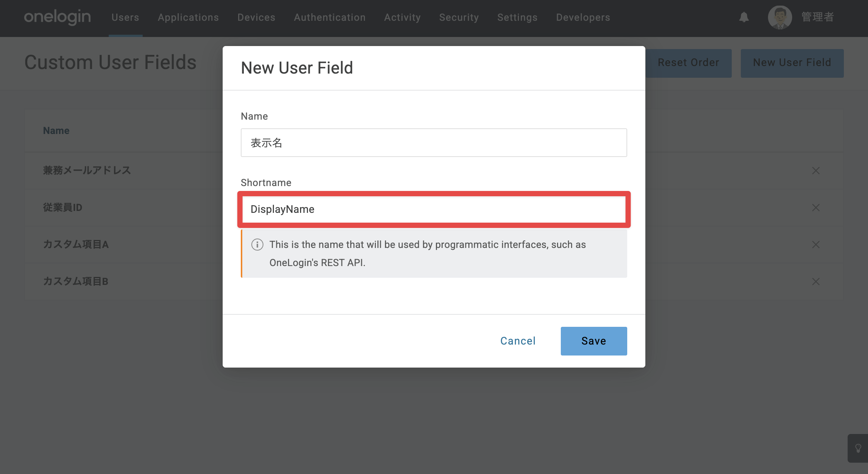Cancel the New User Field dialog
868x474 pixels.
pyautogui.click(x=518, y=341)
